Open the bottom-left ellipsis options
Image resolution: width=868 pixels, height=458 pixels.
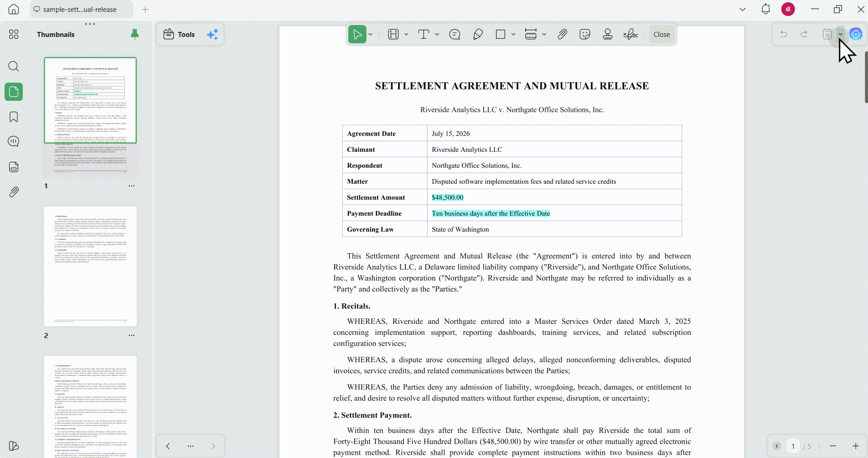[191, 446]
